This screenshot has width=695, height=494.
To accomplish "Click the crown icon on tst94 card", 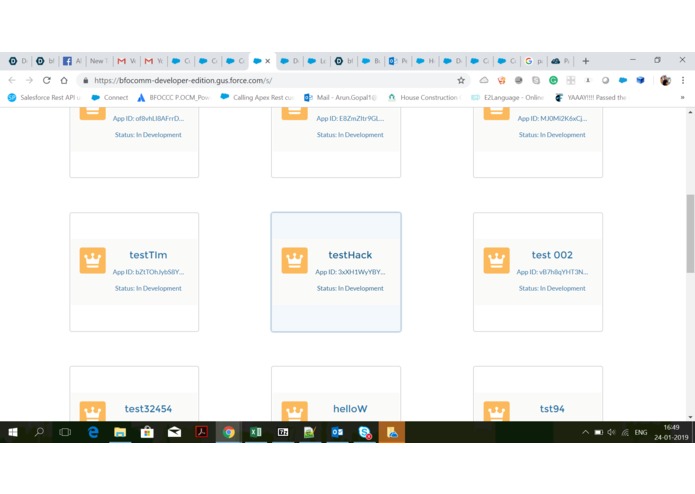I will pos(496,411).
